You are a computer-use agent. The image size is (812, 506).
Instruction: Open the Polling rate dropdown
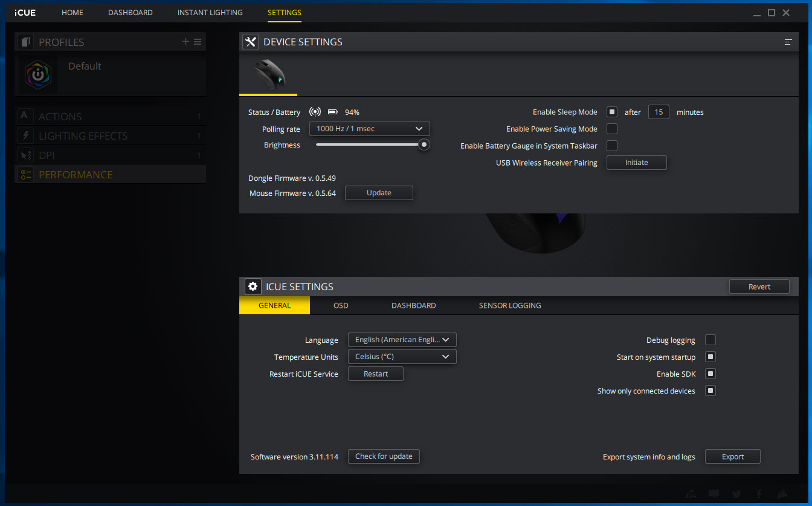point(370,129)
